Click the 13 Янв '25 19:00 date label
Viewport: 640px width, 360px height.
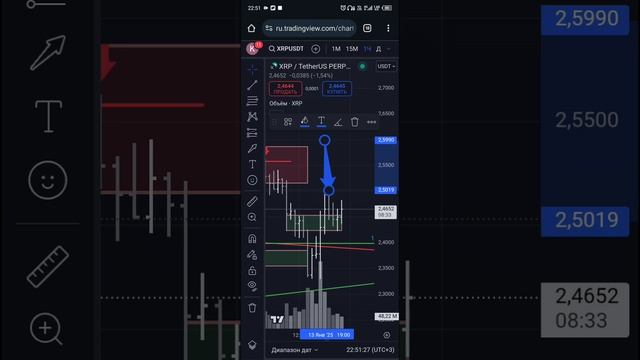(x=327, y=335)
